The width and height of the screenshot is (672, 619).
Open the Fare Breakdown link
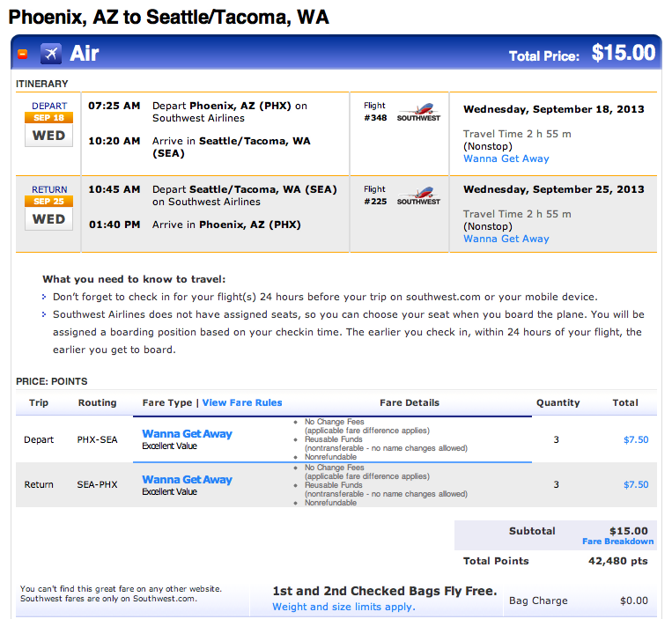pos(618,542)
